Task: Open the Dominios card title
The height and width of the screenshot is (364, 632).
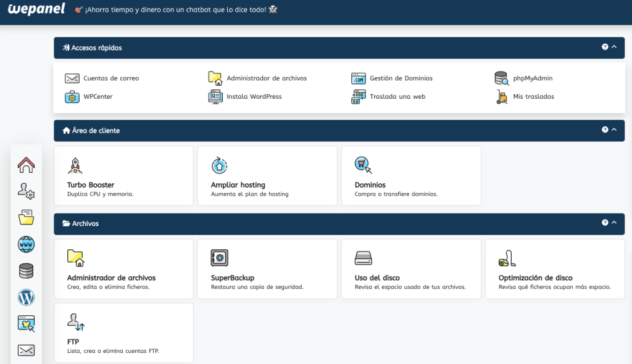Action: (x=370, y=185)
